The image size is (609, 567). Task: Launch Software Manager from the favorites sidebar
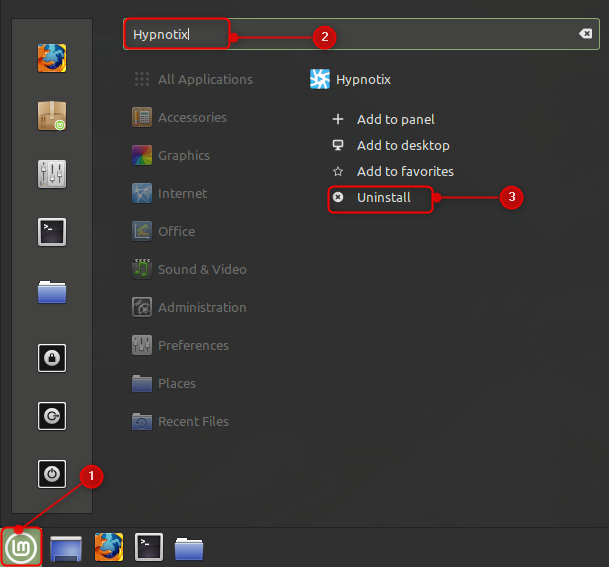(x=52, y=116)
